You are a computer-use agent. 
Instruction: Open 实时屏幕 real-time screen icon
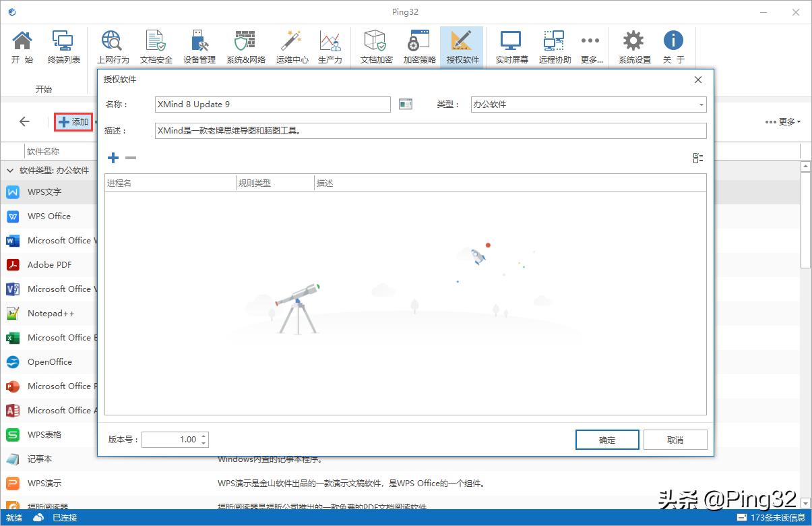click(x=511, y=47)
